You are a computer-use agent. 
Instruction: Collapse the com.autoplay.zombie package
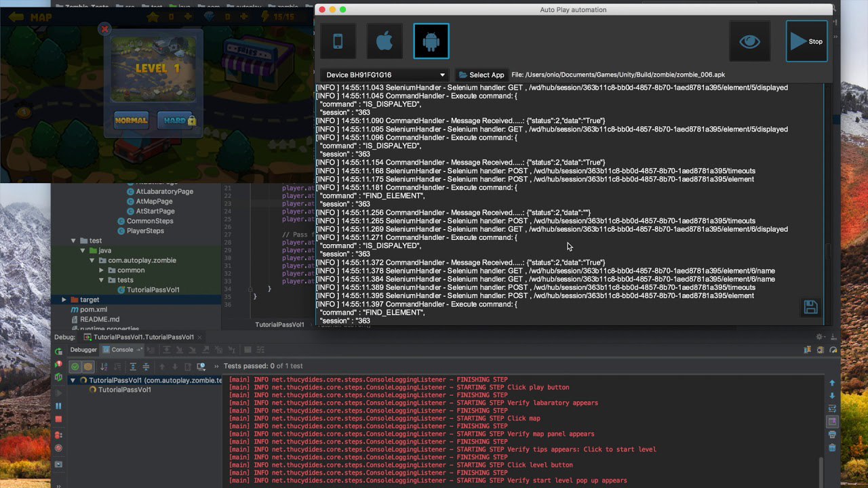(x=92, y=260)
